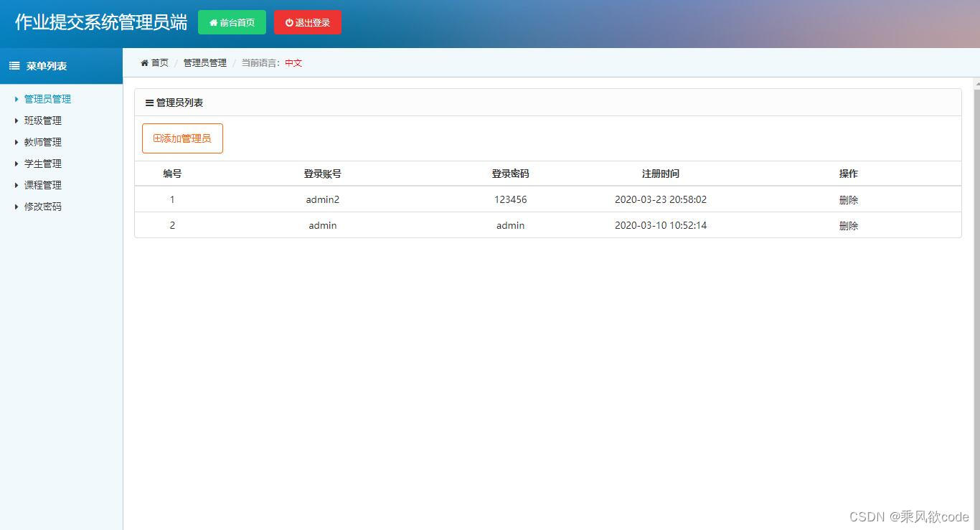The width and height of the screenshot is (980, 530).
Task: Click the 123456 password cell
Action: click(511, 199)
